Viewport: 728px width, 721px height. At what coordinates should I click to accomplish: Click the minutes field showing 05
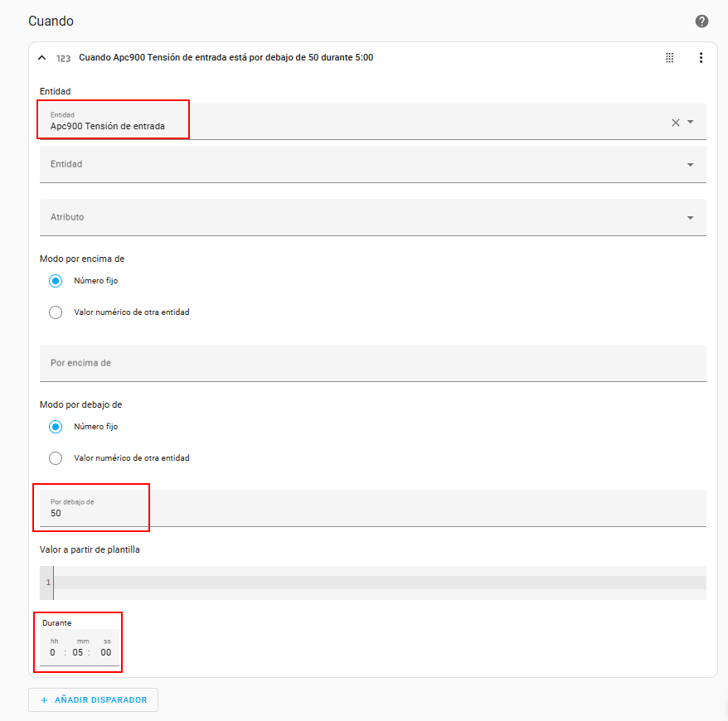pyautogui.click(x=78, y=652)
